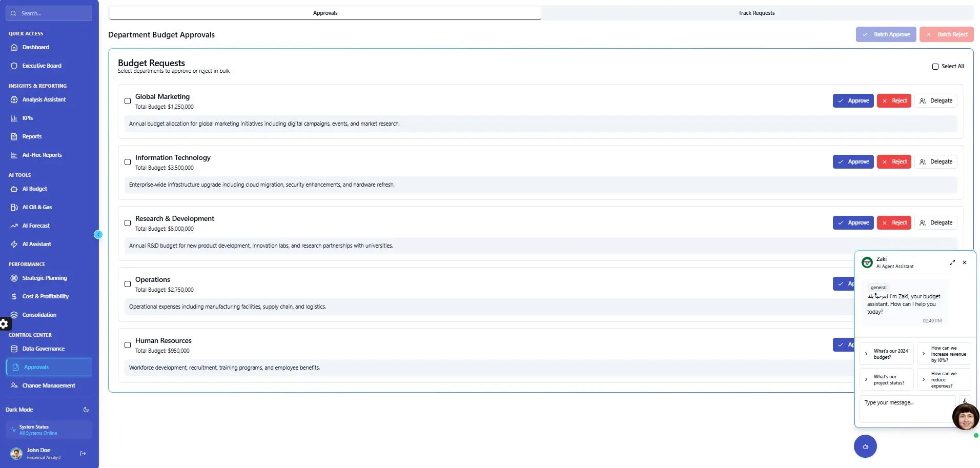Click the logout icon beside John Doe

click(x=83, y=454)
